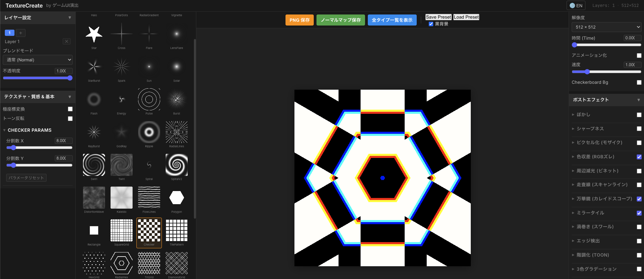Toggle the 黒背景 checkbox

coord(431,24)
